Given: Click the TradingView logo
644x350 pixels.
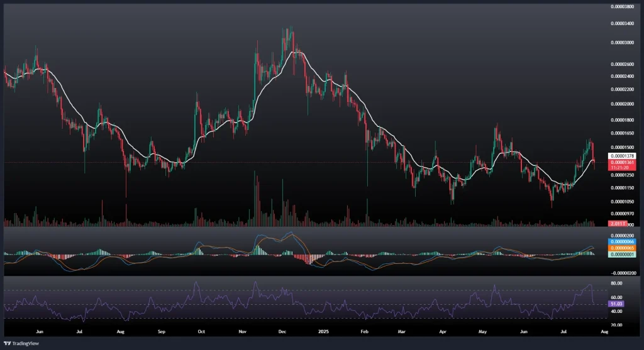Looking at the screenshot, I should pos(18,343).
